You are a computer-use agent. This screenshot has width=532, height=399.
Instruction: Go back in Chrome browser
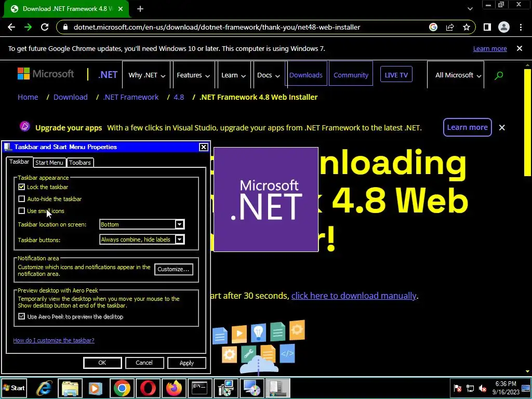click(x=11, y=27)
